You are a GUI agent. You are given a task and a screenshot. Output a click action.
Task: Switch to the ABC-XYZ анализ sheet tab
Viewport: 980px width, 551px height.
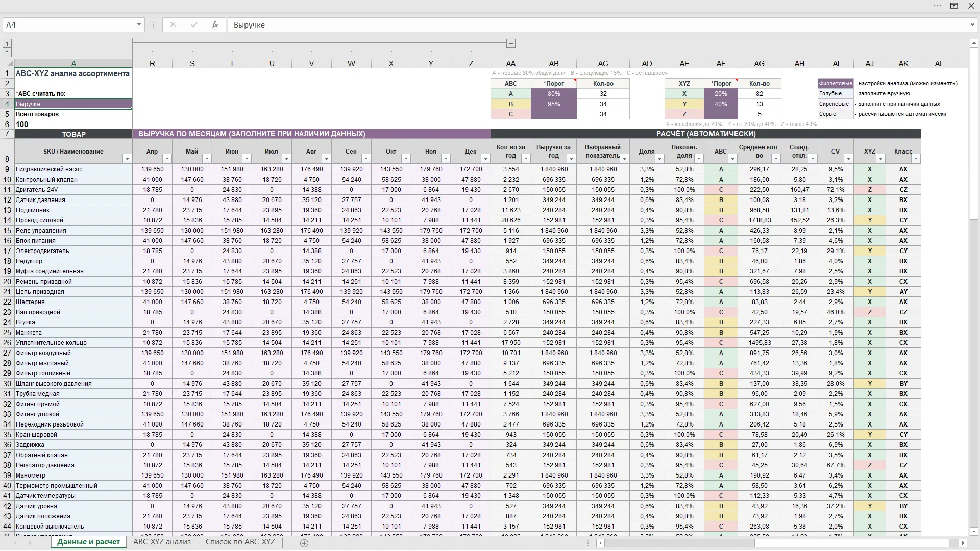162,542
